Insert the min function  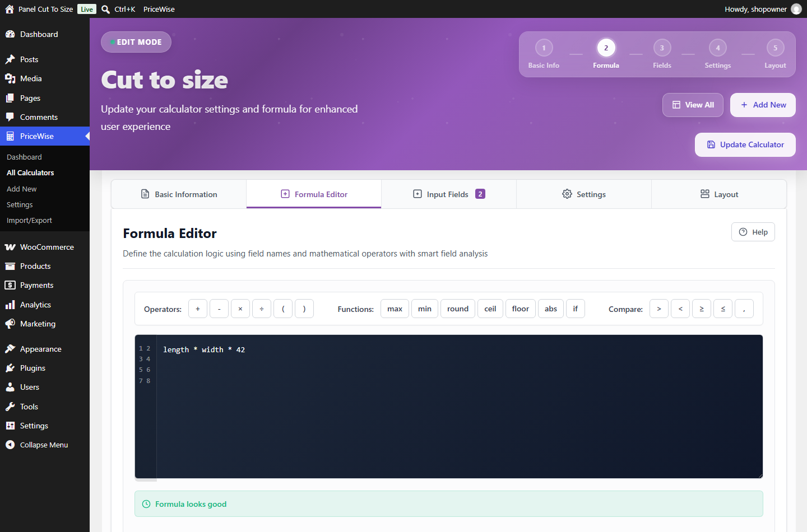point(425,309)
